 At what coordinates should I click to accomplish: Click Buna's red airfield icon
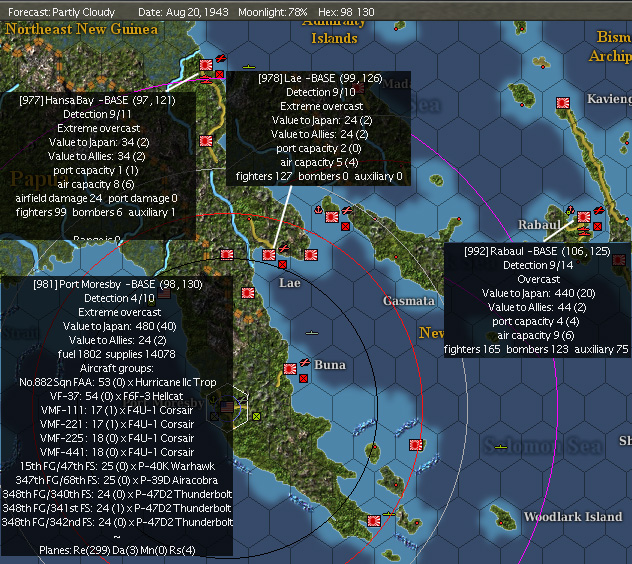pos(305,362)
